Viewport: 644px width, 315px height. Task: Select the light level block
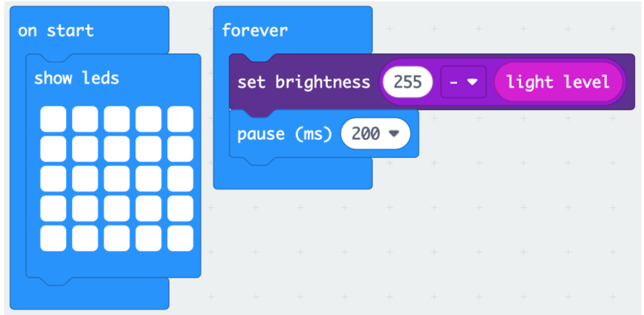(x=558, y=82)
